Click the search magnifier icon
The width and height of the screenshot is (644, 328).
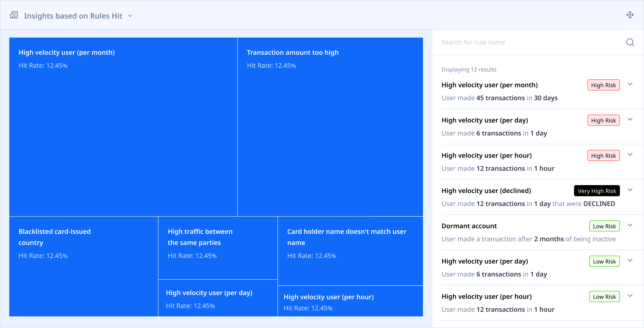630,42
